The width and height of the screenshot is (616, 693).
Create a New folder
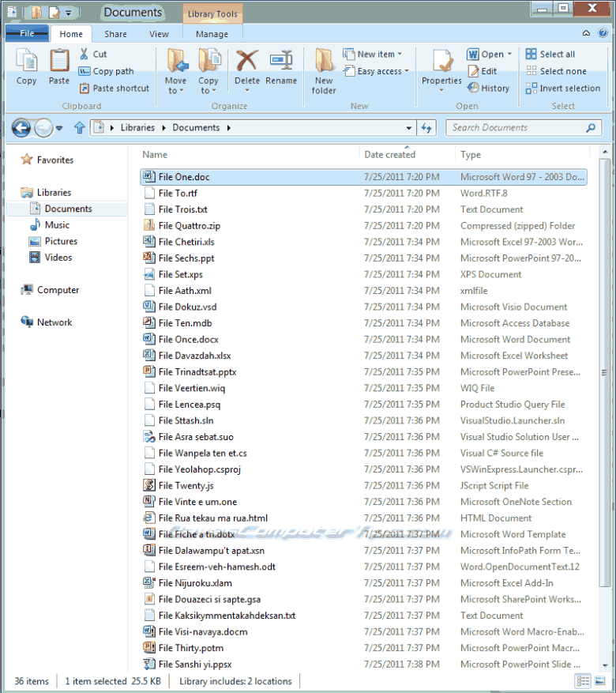(324, 70)
